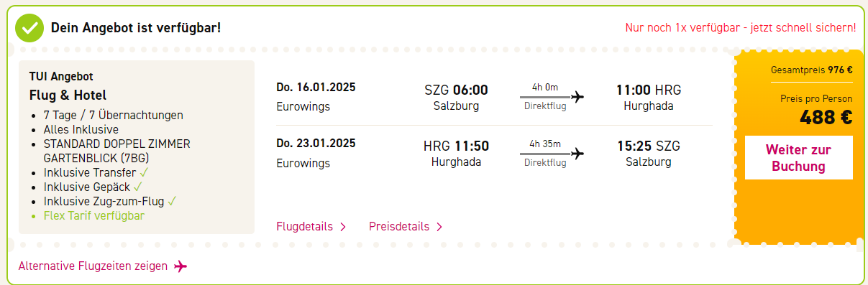Image resolution: width=868 pixels, height=285 pixels.
Task: Select the outbound date Do. 16.01.2025
Action: click(316, 88)
